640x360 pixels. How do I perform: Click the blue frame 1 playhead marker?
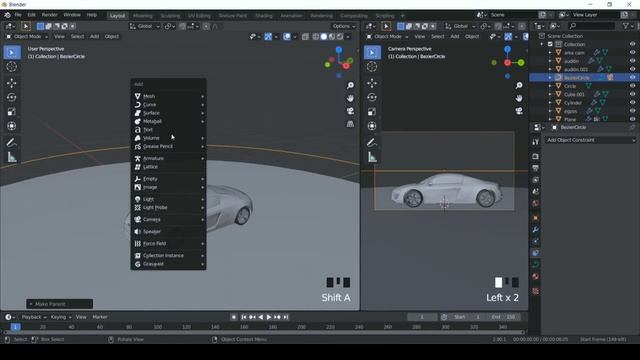(15, 327)
